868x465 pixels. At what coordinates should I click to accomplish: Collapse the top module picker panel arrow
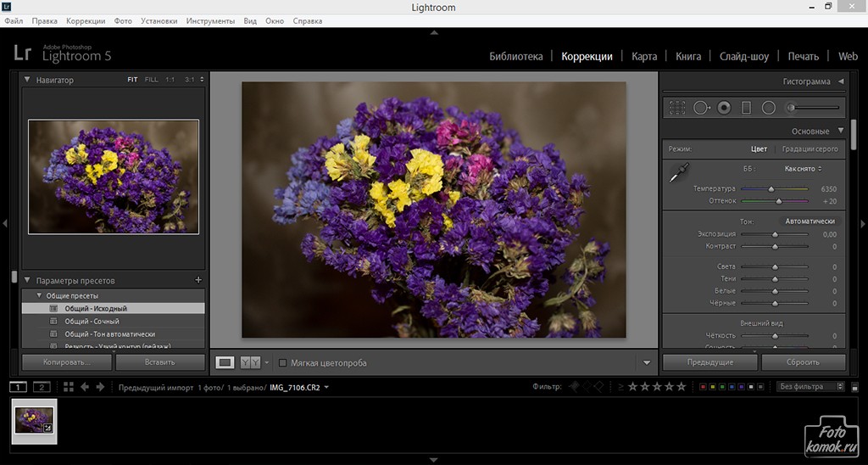(434, 33)
